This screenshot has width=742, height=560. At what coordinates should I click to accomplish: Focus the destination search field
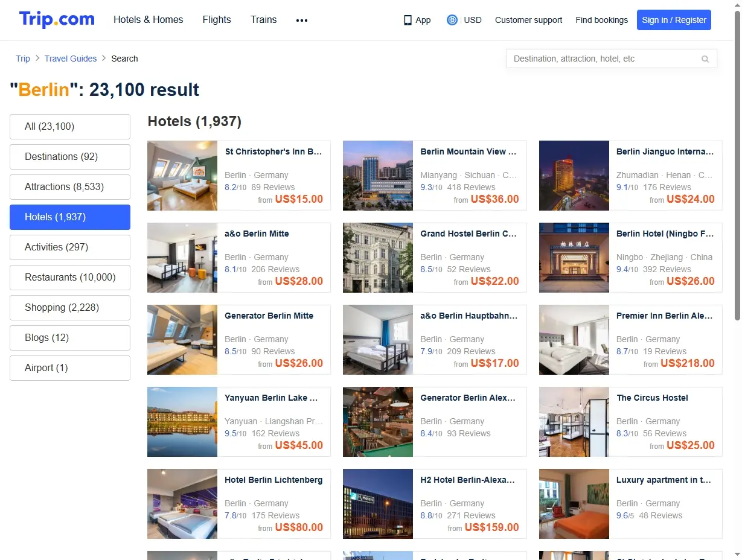click(612, 59)
